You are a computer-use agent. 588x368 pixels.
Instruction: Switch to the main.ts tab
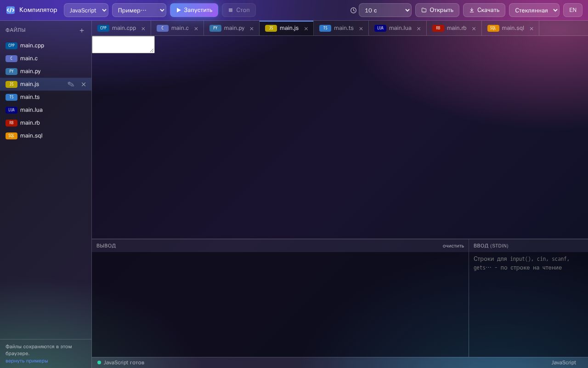(x=341, y=28)
